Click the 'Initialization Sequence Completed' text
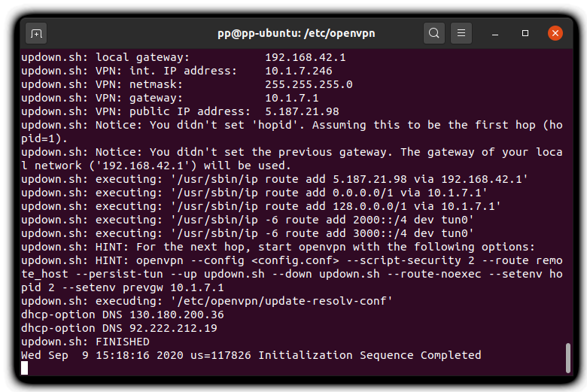Screen dimensions: 587x392 click(x=370, y=355)
